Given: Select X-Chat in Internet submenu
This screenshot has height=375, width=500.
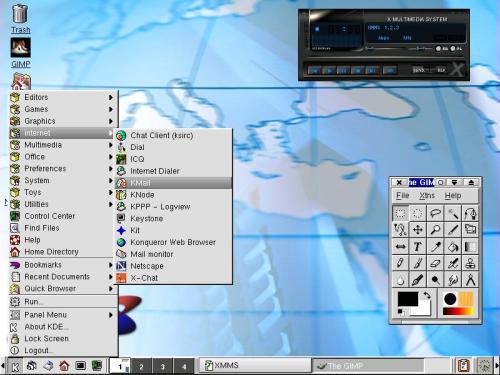Looking at the screenshot, I should [173, 278].
